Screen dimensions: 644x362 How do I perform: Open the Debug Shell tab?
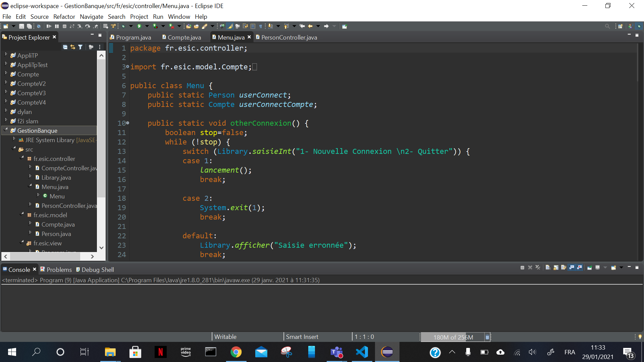click(x=95, y=270)
